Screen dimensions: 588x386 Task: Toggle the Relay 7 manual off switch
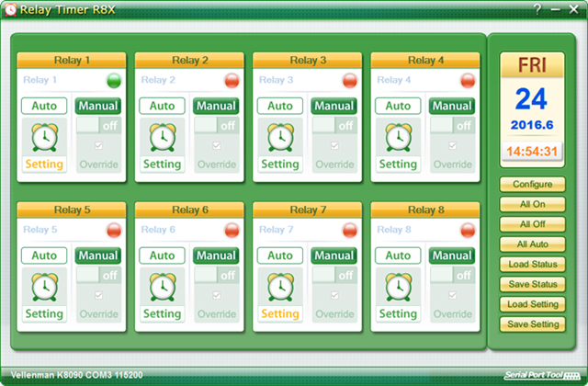click(x=334, y=275)
